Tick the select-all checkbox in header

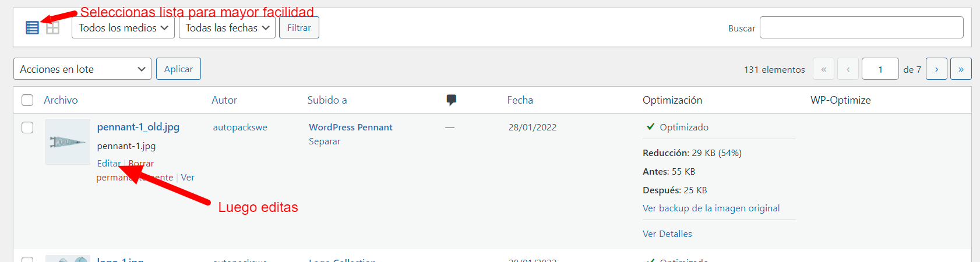tap(27, 100)
